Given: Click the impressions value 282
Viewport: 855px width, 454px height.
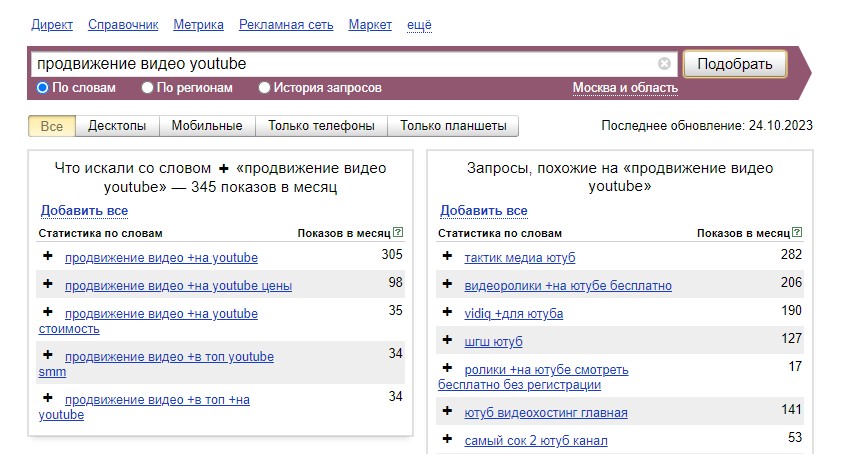Looking at the screenshot, I should tap(791, 255).
